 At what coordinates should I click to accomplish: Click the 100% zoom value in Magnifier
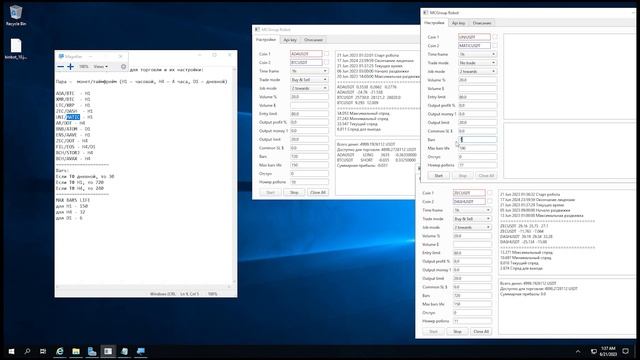(84, 67)
